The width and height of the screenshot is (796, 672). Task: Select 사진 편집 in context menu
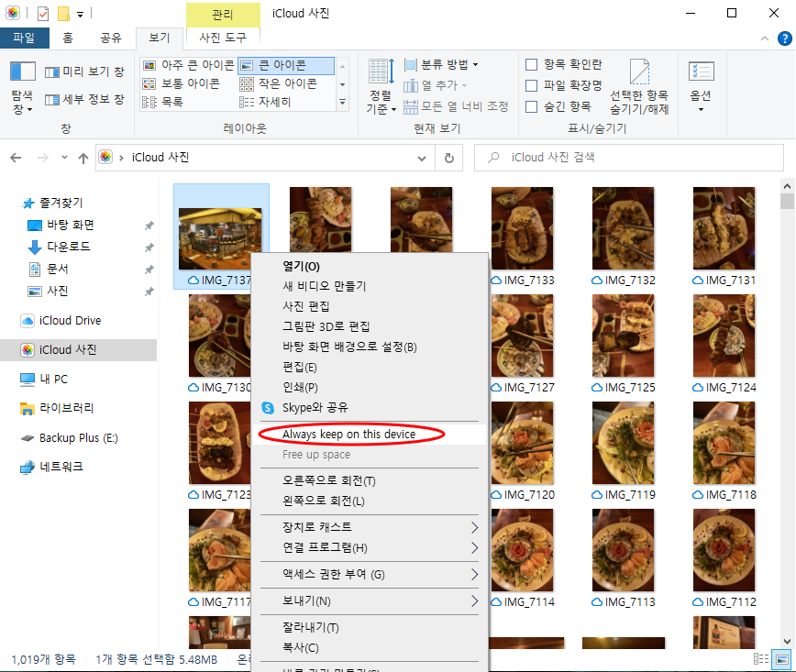370,306
